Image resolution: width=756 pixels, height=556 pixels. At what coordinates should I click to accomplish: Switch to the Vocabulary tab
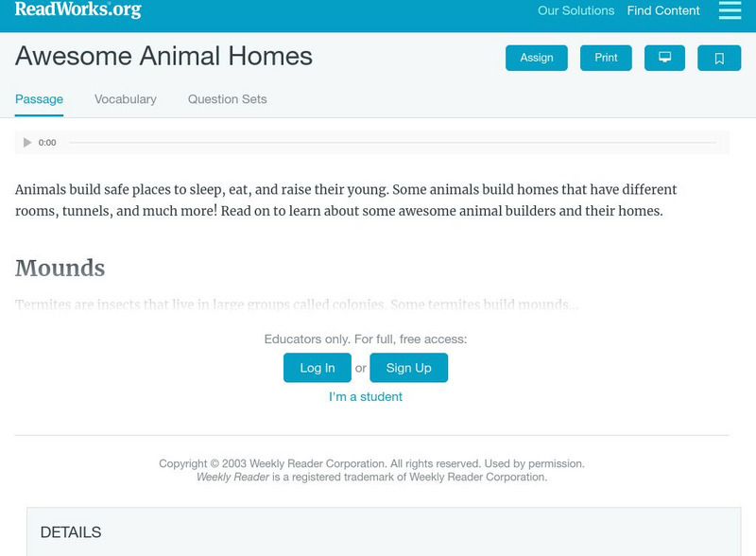[x=126, y=99]
